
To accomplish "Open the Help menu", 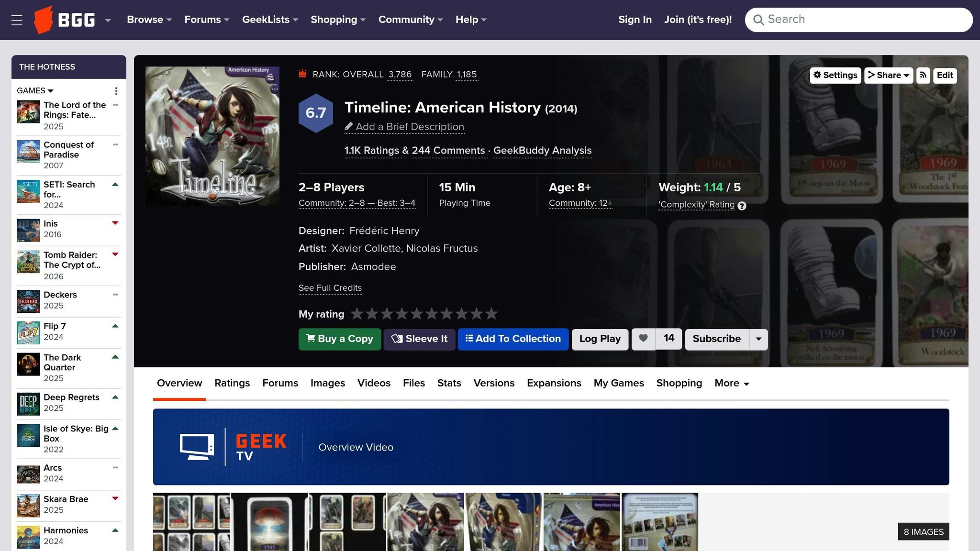I will (x=471, y=20).
